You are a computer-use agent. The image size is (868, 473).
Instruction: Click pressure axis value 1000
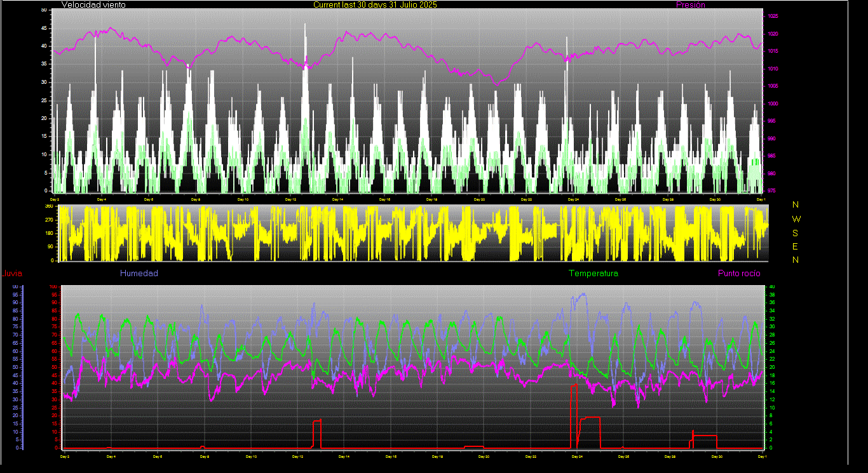773,103
